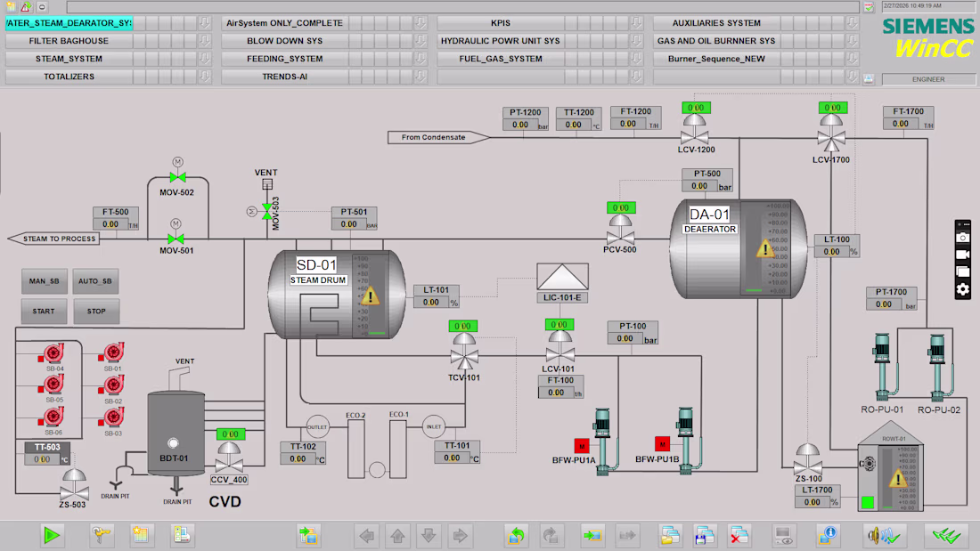Switch to AUTO_SB mode
Screen dimensions: 980x551
[x=95, y=281]
